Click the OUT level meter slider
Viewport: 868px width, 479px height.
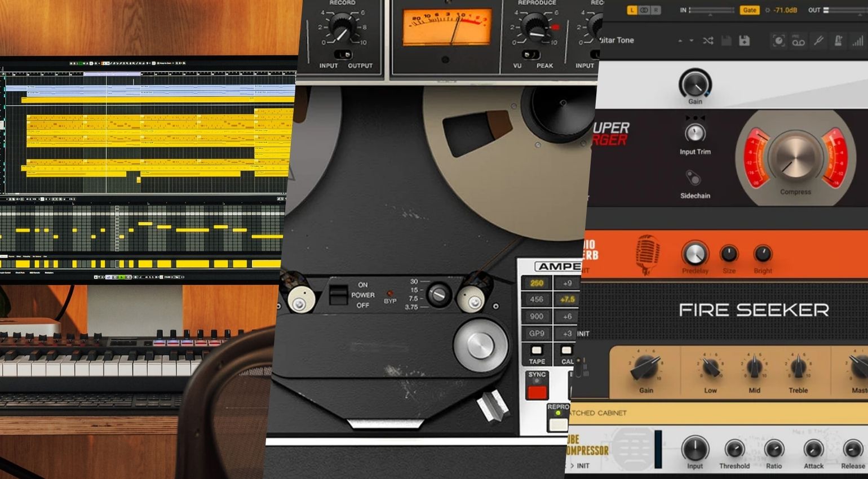(x=845, y=10)
